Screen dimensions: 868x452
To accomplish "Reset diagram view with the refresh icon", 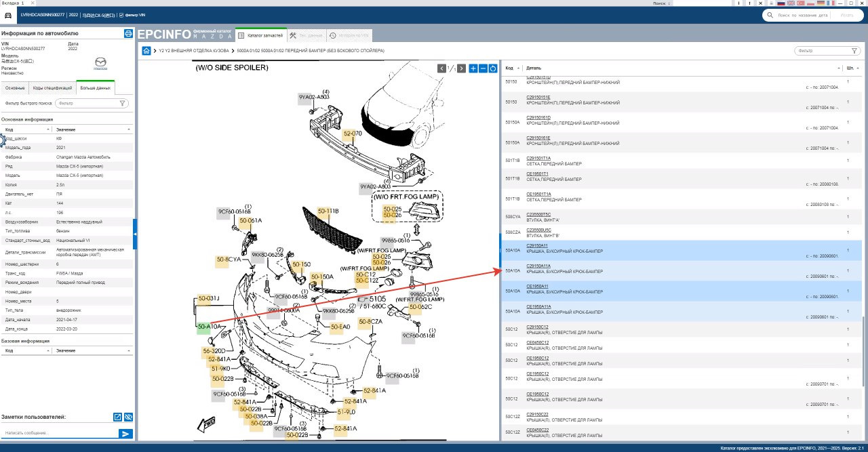I will (493, 68).
